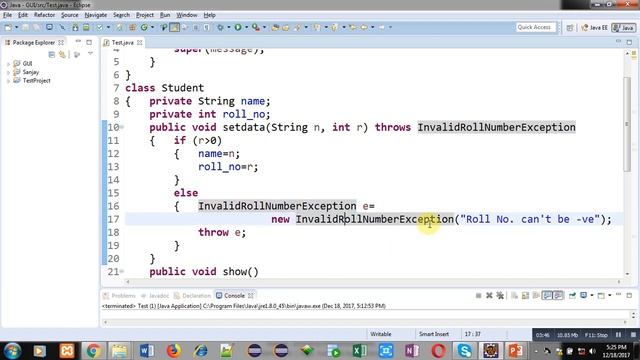Switch to the Javadoc tab
The height and width of the screenshot is (360, 640).
(x=155, y=296)
